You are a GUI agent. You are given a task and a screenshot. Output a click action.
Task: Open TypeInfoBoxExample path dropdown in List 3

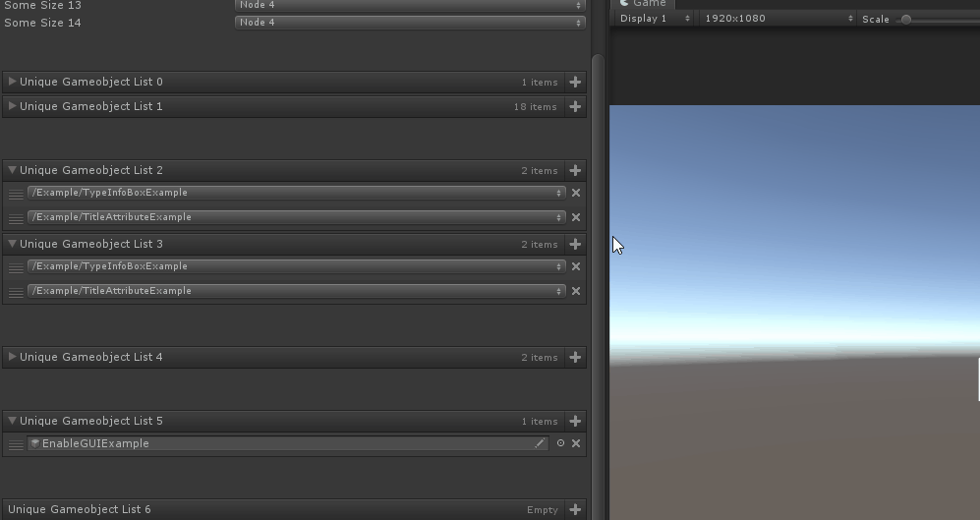click(x=296, y=266)
